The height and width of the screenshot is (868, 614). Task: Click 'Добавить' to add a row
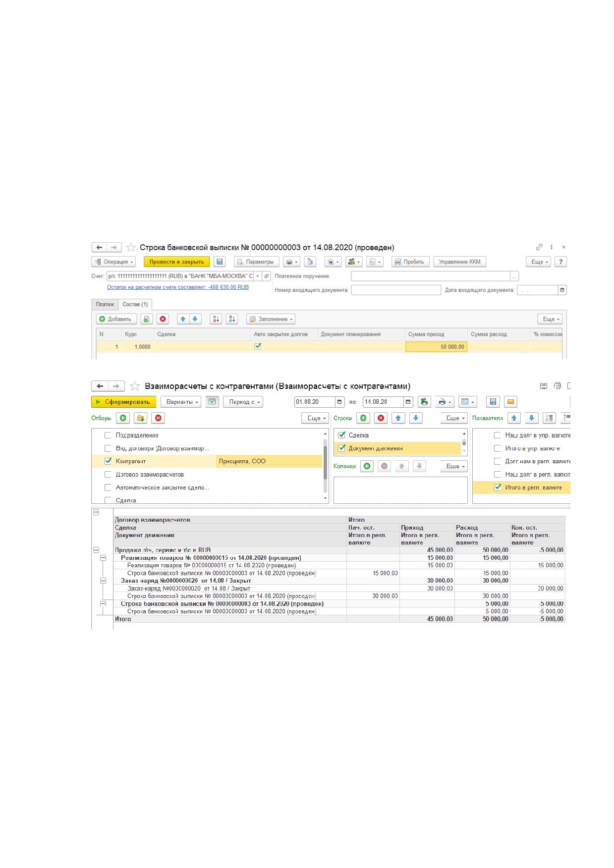[116, 319]
